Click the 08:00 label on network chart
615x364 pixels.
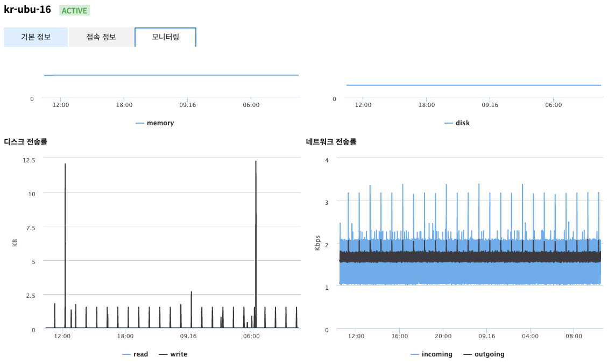click(x=574, y=336)
